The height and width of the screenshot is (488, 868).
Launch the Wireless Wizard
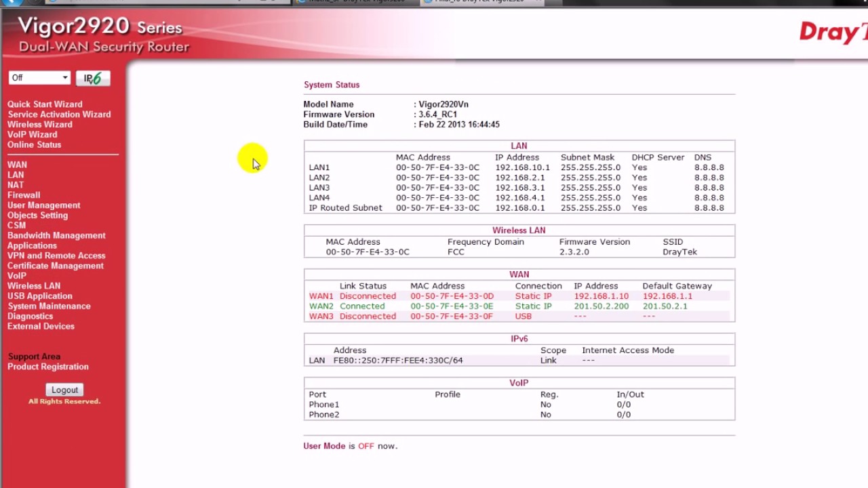(39, 125)
